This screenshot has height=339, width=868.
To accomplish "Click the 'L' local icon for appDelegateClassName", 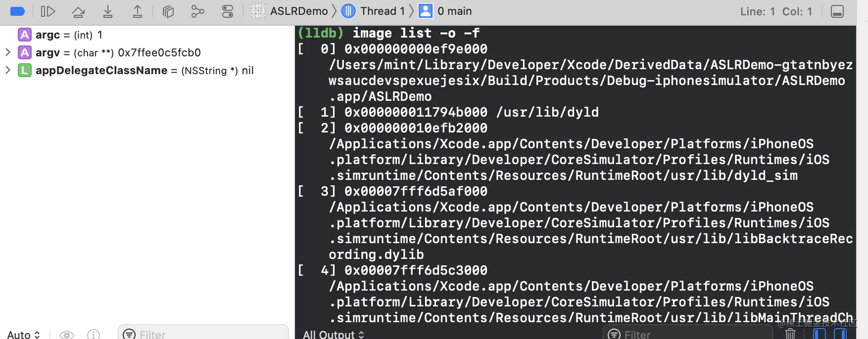I will tap(25, 70).
